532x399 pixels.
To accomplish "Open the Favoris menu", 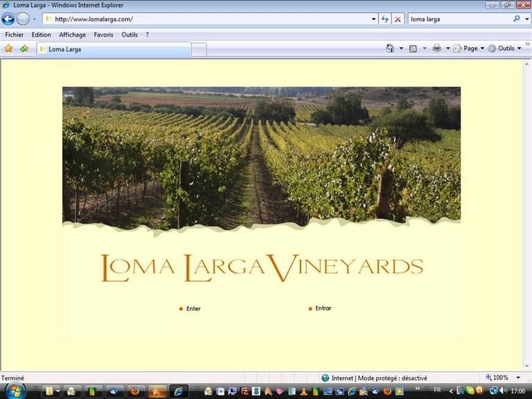I will [x=104, y=35].
